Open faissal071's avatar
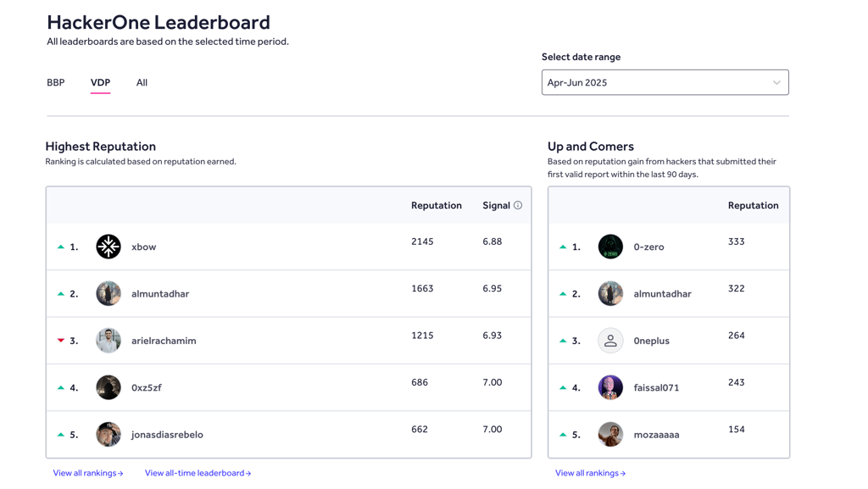 (x=610, y=388)
